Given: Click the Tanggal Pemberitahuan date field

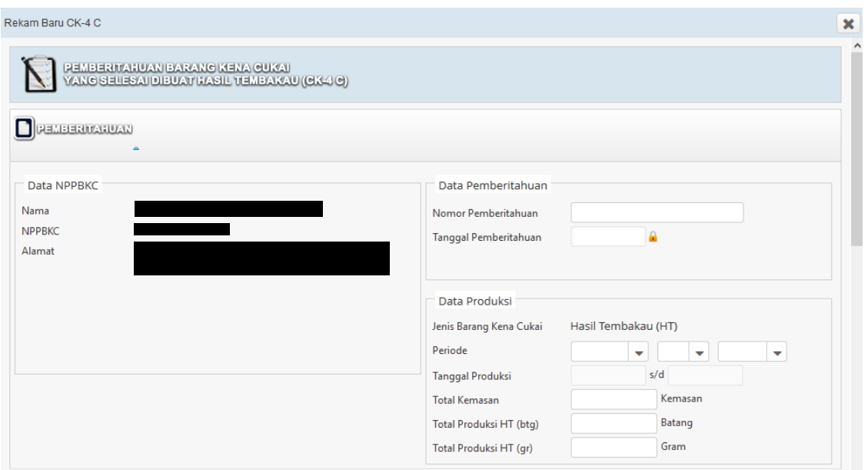Looking at the screenshot, I should [607, 237].
